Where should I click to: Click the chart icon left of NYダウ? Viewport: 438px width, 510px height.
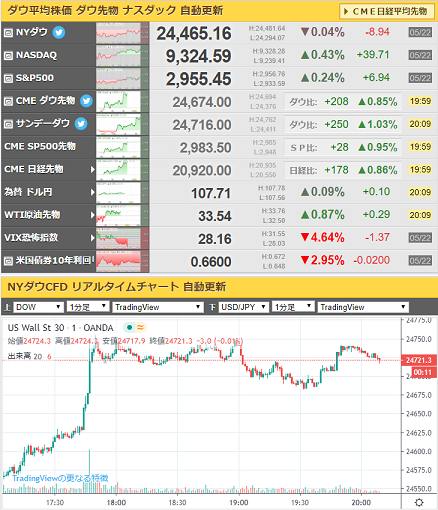click(8, 33)
